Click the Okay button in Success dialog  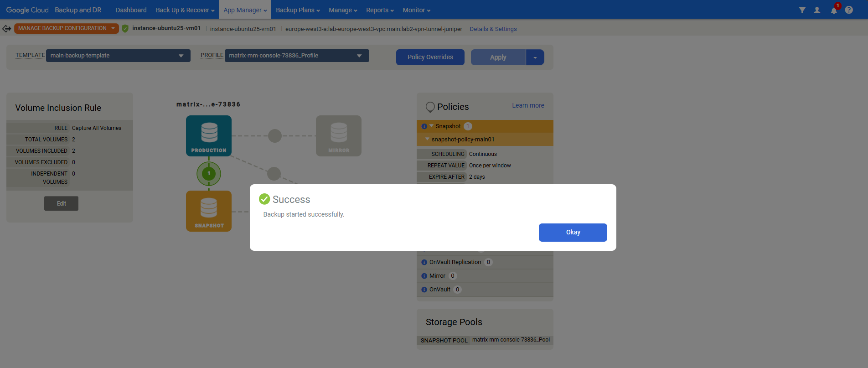pos(573,233)
